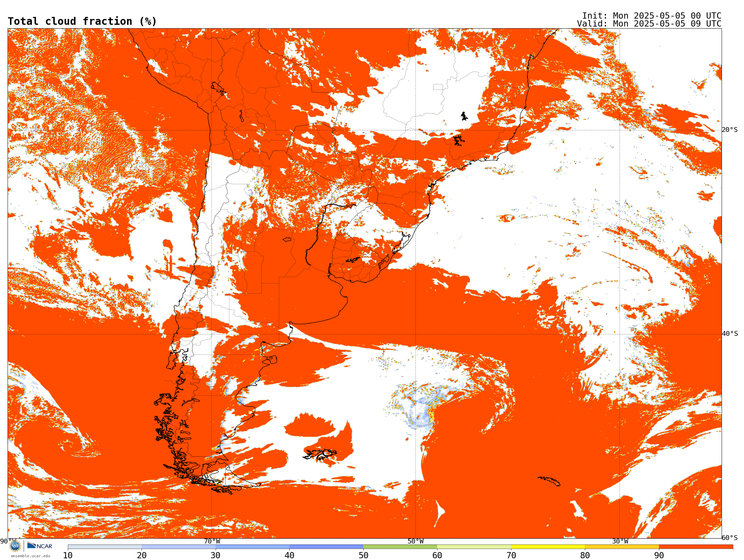
Task: Pick the 60–70 pale yellow-green colorbar segment
Action: coord(474,547)
